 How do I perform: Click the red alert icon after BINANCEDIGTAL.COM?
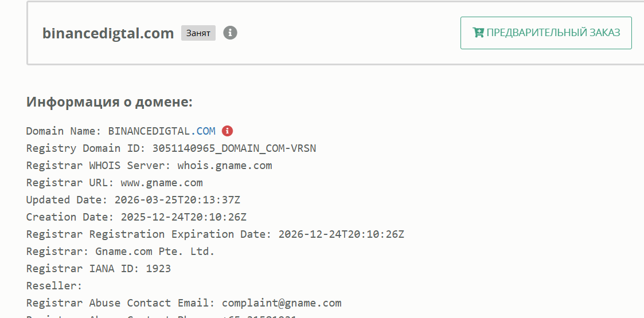[227, 131]
